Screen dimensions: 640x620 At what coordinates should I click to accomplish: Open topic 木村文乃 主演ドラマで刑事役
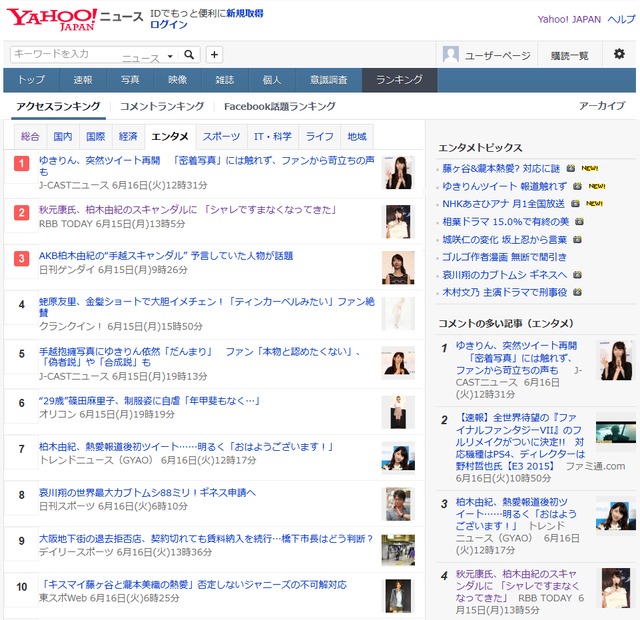click(x=504, y=292)
